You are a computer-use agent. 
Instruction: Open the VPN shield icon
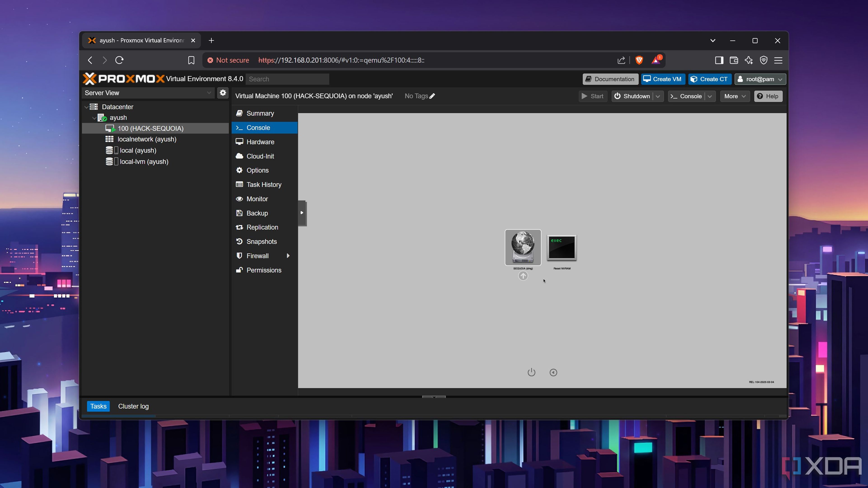coord(763,60)
